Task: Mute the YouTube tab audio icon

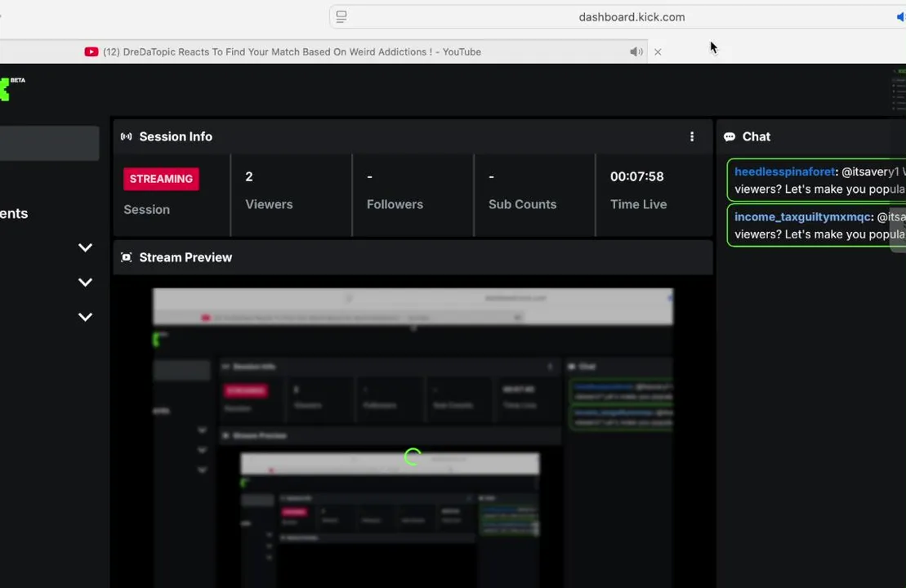Action: pos(636,52)
